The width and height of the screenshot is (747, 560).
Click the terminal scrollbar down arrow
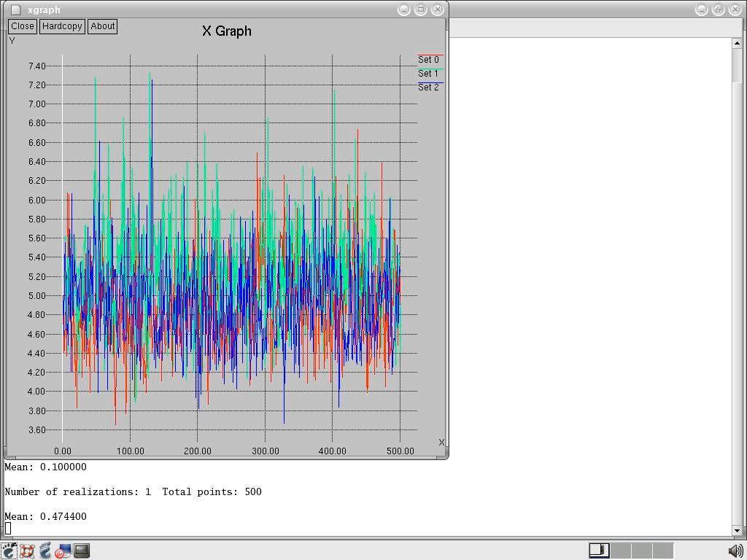[737, 530]
